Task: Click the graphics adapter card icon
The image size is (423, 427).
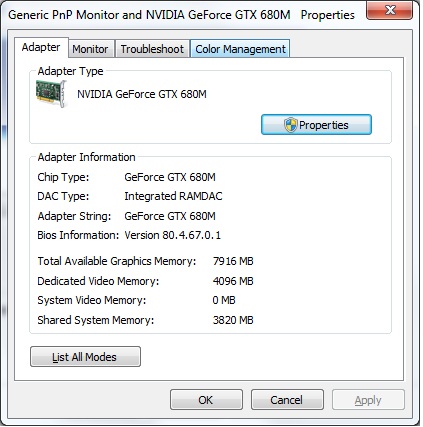Action: click(51, 94)
